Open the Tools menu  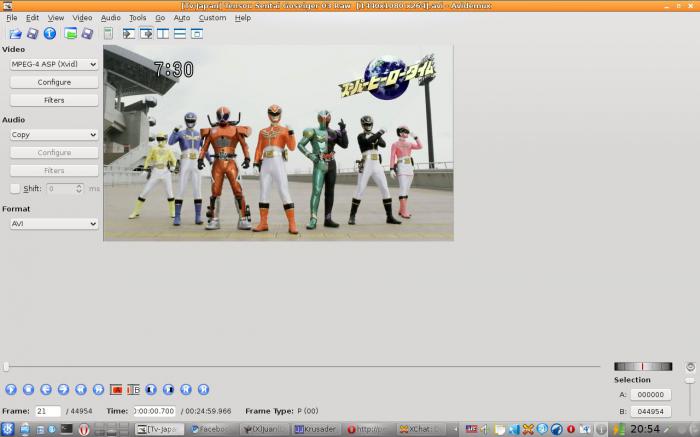point(138,18)
